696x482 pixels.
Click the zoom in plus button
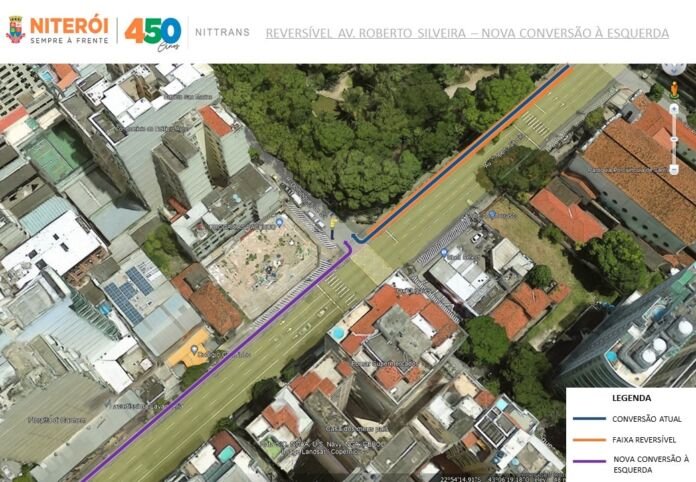674,109
